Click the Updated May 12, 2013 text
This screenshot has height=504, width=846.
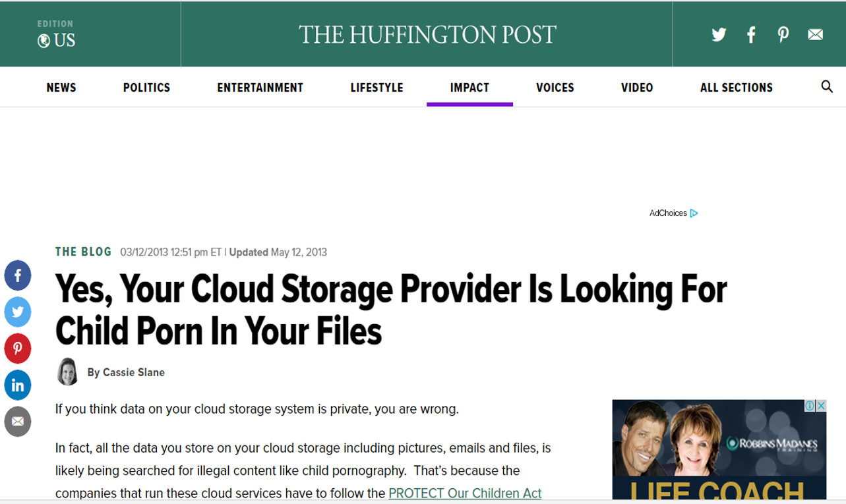[x=278, y=252]
